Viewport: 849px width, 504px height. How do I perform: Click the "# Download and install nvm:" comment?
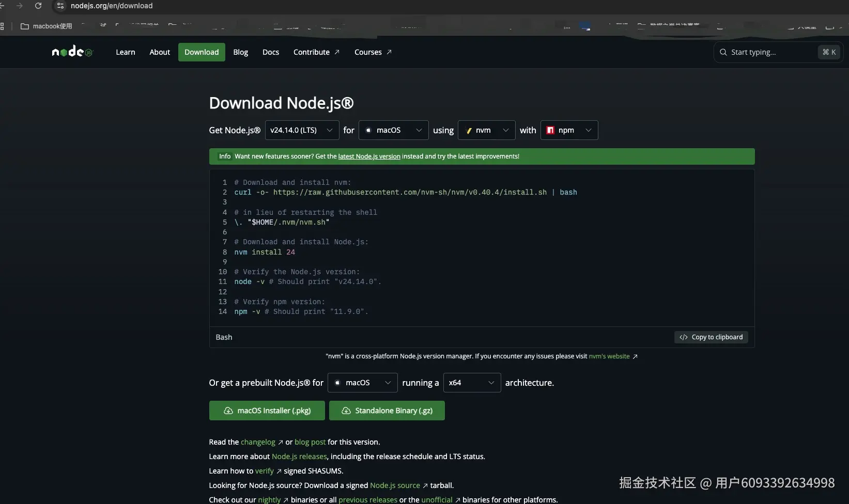pos(292,182)
